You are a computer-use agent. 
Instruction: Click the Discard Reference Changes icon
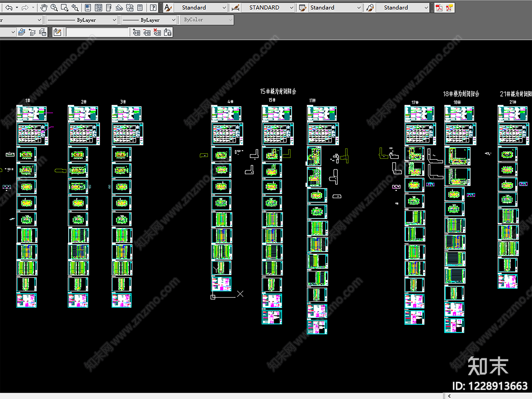157,32
